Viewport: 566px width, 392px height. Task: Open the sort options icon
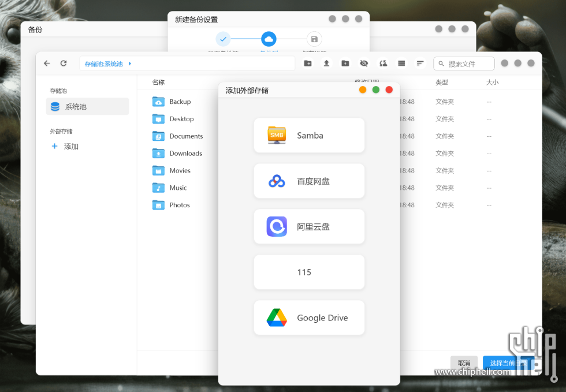[420, 64]
